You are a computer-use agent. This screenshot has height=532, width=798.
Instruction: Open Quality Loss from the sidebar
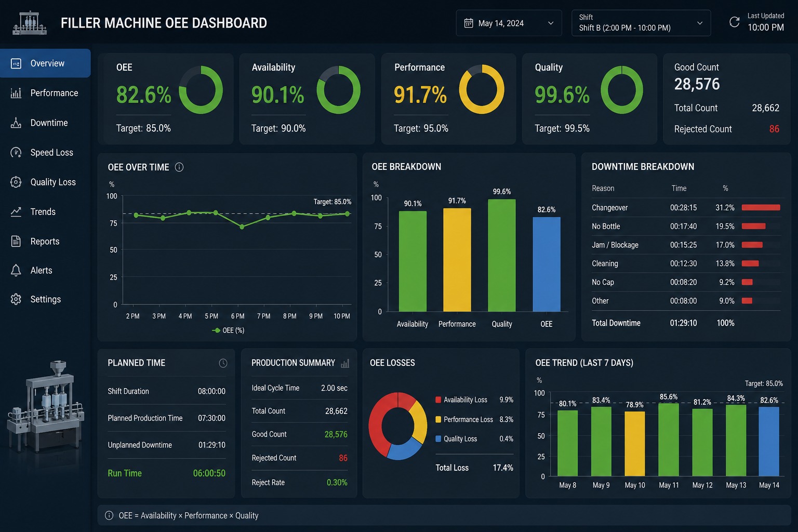tap(45, 182)
